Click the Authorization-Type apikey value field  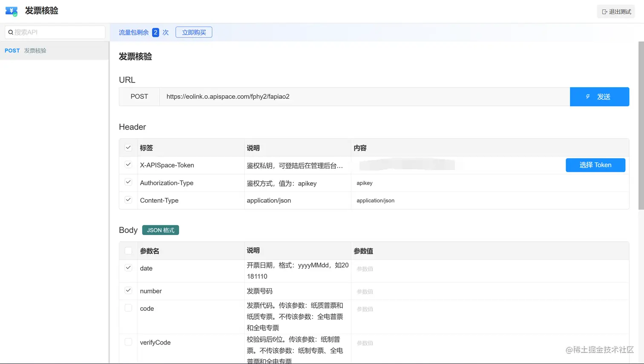(490, 183)
